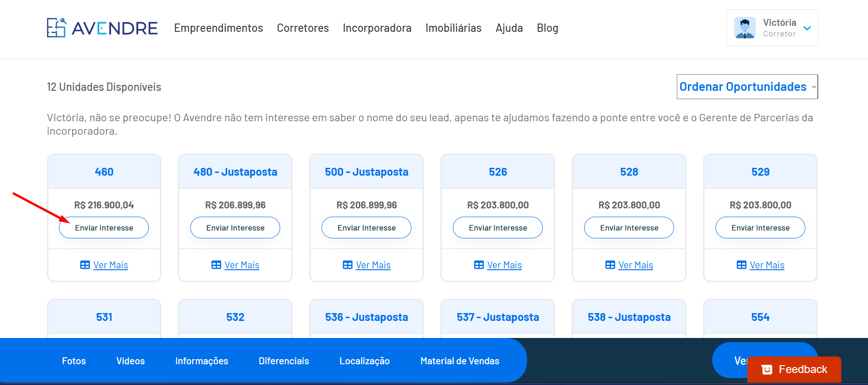Viewport: 868px width, 385px height.
Task: Click price R$ 203.800,00 on unit 526
Action: [498, 205]
